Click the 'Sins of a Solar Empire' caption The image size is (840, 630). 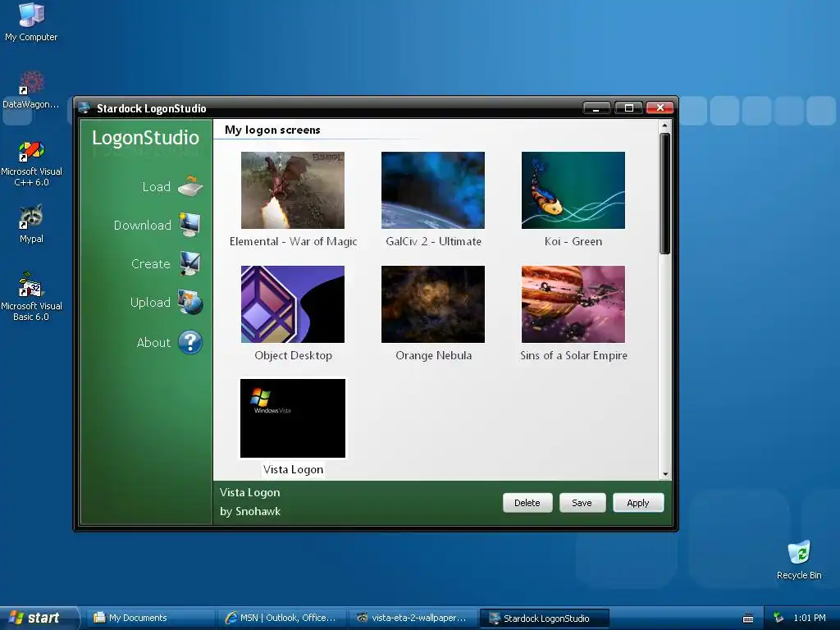point(573,356)
